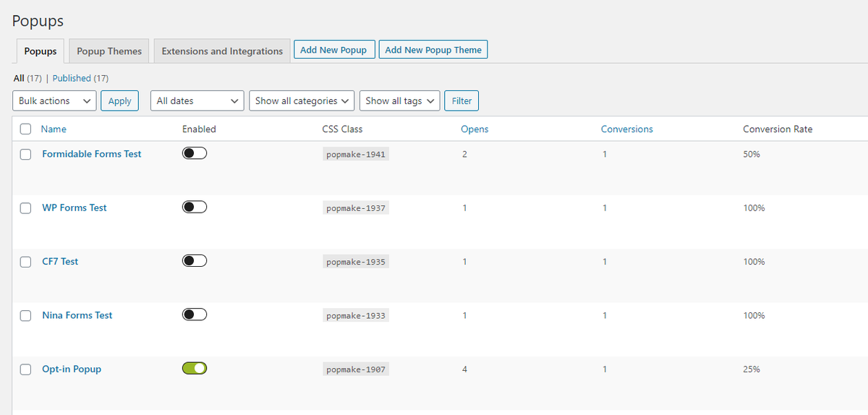Open the Formidable Forms Test popup
The height and width of the screenshot is (415, 868).
[x=92, y=154]
